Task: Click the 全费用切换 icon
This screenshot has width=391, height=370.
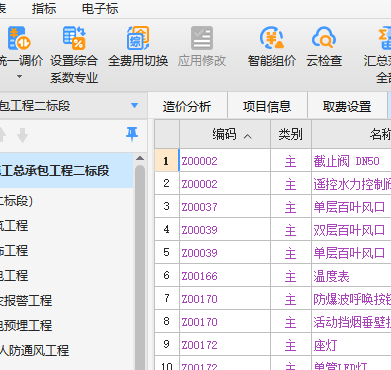Action: click(138, 38)
